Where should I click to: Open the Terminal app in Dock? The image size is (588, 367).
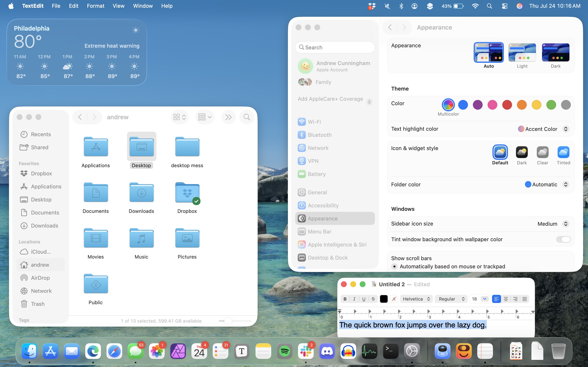click(x=390, y=351)
